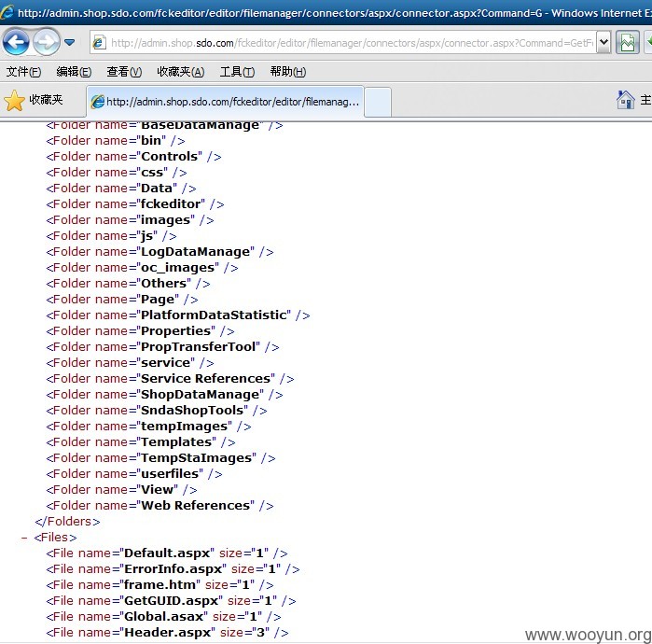Click the Others folder entry
This screenshot has height=644, width=652.
[x=128, y=284]
